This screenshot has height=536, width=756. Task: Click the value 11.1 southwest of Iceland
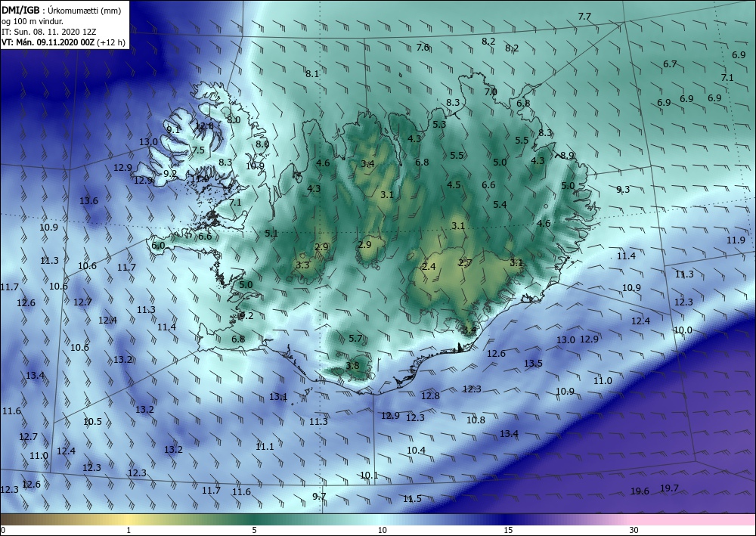click(x=265, y=446)
